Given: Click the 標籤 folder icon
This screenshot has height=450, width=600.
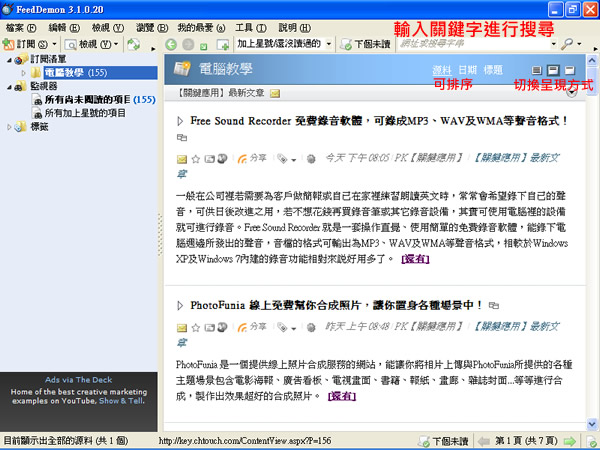Looking at the screenshot, I should [x=21, y=127].
